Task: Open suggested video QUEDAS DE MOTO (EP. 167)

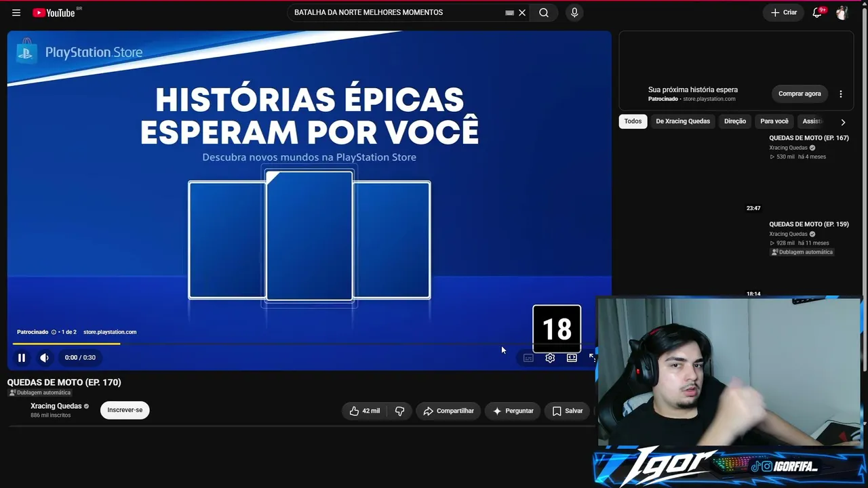Action: tap(809, 138)
